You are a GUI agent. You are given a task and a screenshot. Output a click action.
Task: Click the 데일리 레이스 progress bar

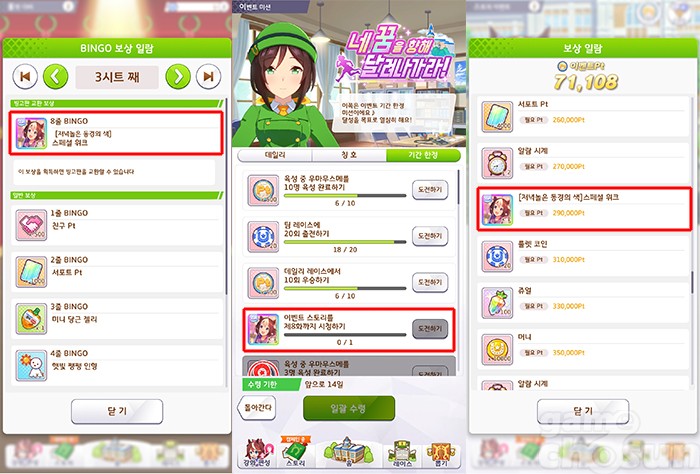click(x=345, y=288)
